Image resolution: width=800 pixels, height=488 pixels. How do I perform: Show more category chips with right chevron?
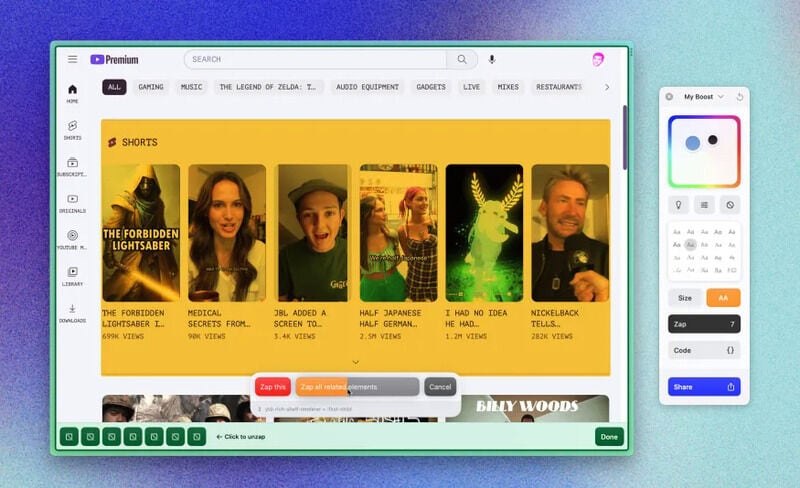[607, 87]
